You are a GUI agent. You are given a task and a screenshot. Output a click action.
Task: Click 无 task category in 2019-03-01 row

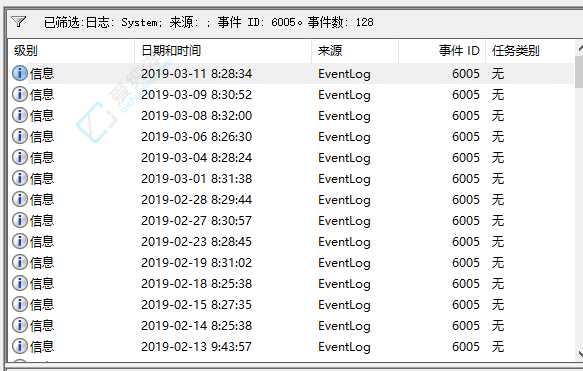click(498, 179)
